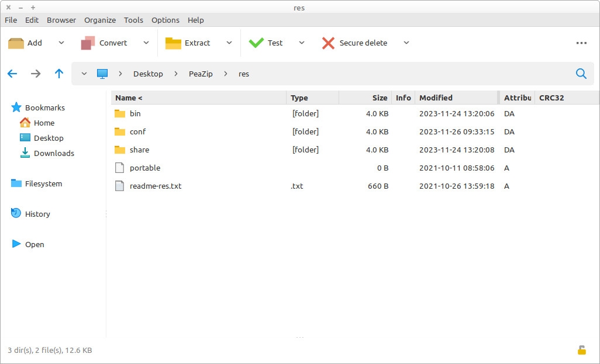Click the [folder] type cell of conf

click(305, 131)
